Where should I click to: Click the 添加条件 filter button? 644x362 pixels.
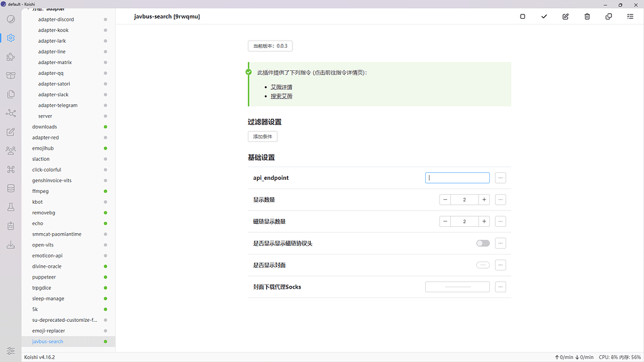tap(262, 136)
